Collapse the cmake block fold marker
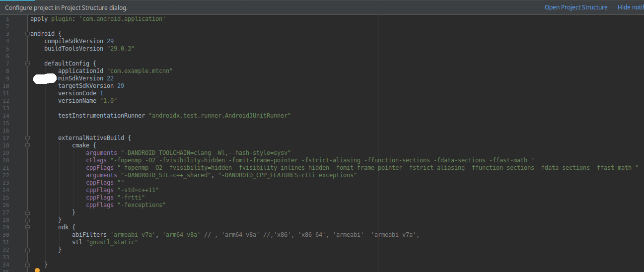The width and height of the screenshot is (644, 272). 27,145
